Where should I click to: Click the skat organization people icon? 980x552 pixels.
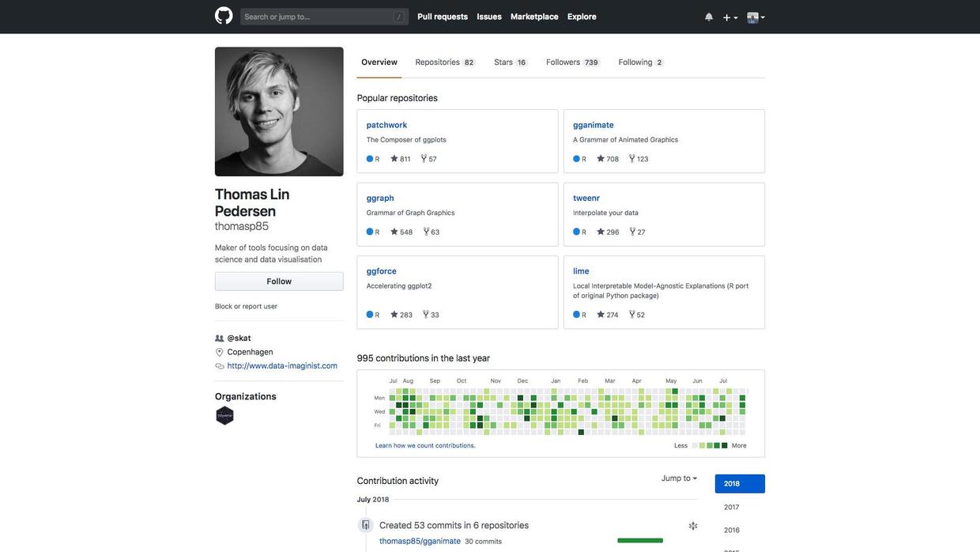click(x=220, y=338)
